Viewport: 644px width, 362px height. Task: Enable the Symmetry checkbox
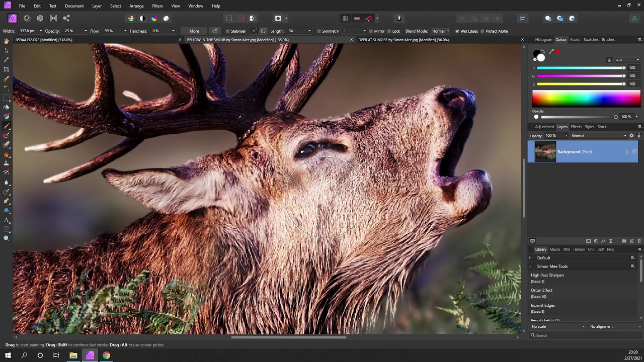[x=318, y=31]
